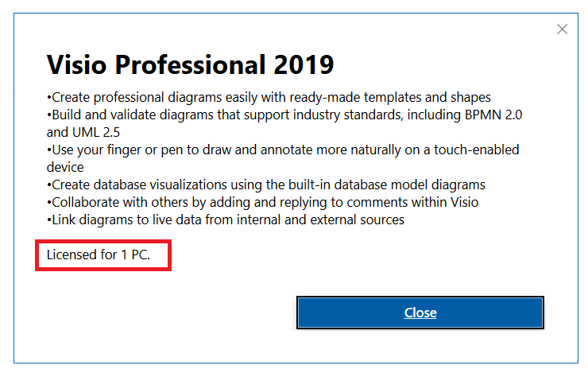Click the word Professional in the heading
588x373 pixels.
point(190,64)
